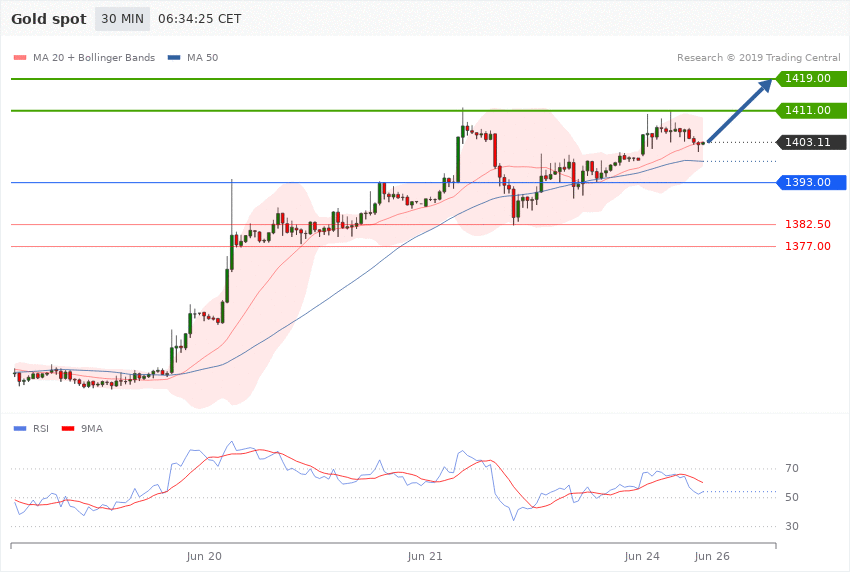Screen dimensions: 850x576
Task: Click the 1403.11 current price tag
Action: click(811, 143)
